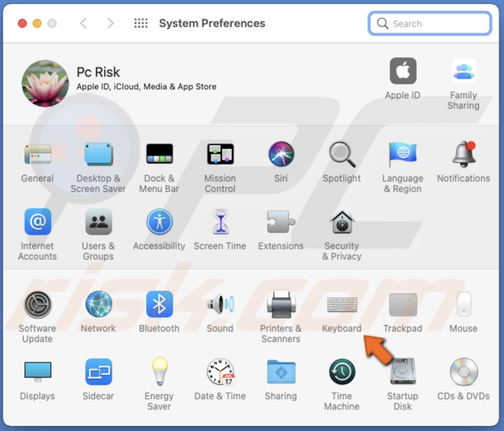Open Accessibility preferences

point(159,223)
